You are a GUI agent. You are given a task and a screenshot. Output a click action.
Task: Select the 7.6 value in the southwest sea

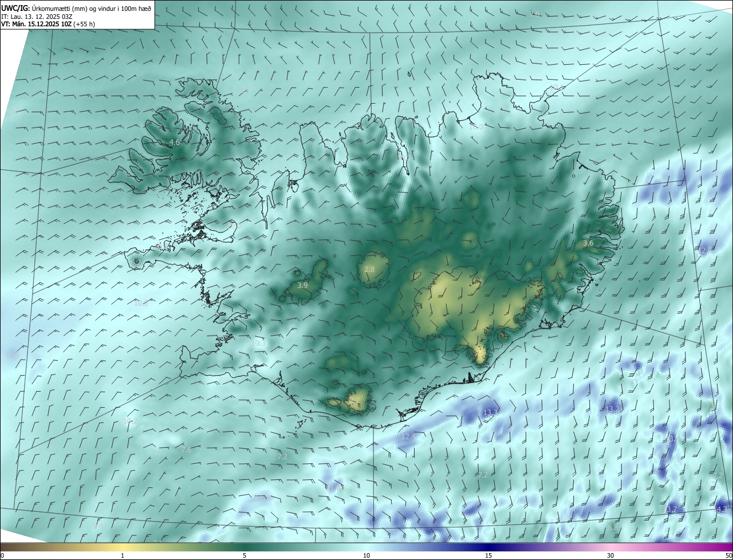pyautogui.click(x=186, y=450)
